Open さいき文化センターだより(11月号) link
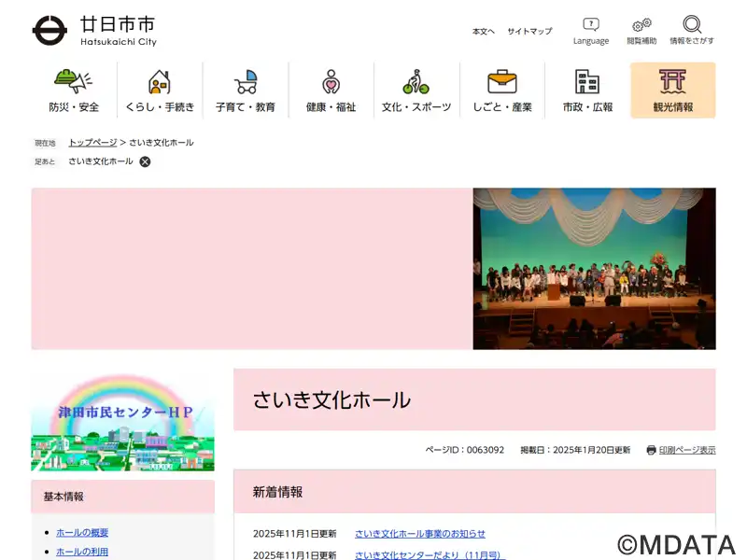The image size is (747, 560). [x=428, y=554]
